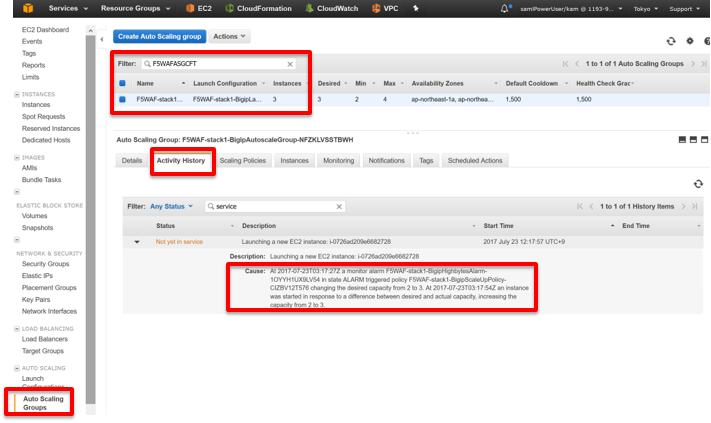Open the VPC shortcut

(x=385, y=8)
